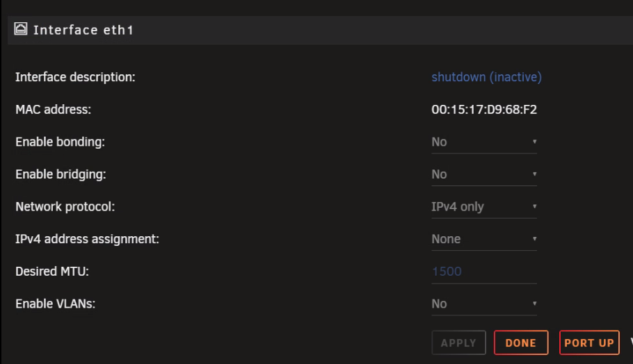Viewport: 633px width, 364px height.
Task: Click the DONE button
Action: (x=521, y=342)
